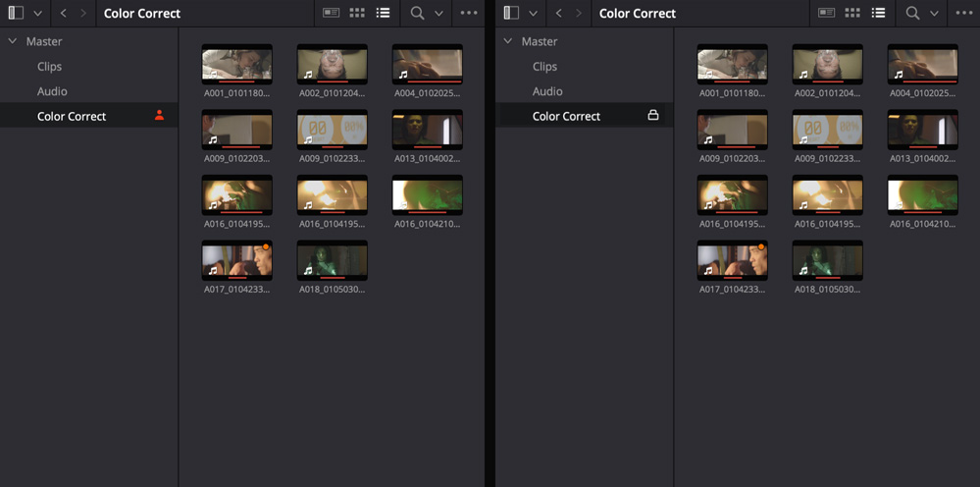980x487 pixels.
Task: Click lock icon on right Color Correct bin
Action: point(653,115)
